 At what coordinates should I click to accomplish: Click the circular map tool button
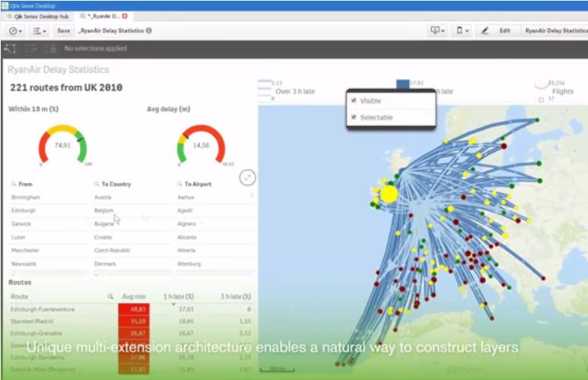coord(248,177)
